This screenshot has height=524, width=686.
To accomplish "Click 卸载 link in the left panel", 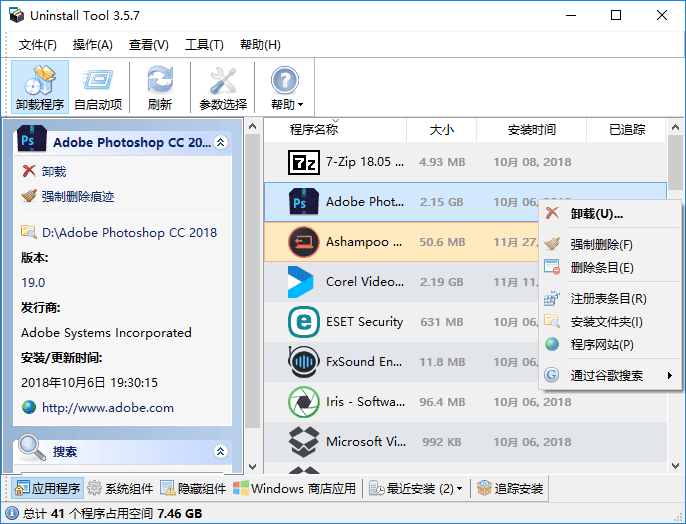I will click(54, 171).
